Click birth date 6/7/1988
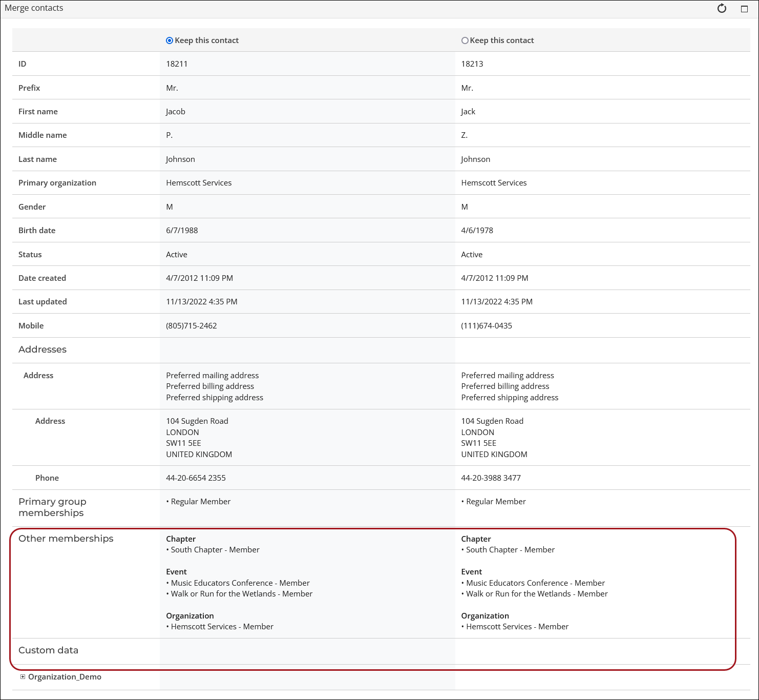This screenshot has height=700, width=759. 182,231
